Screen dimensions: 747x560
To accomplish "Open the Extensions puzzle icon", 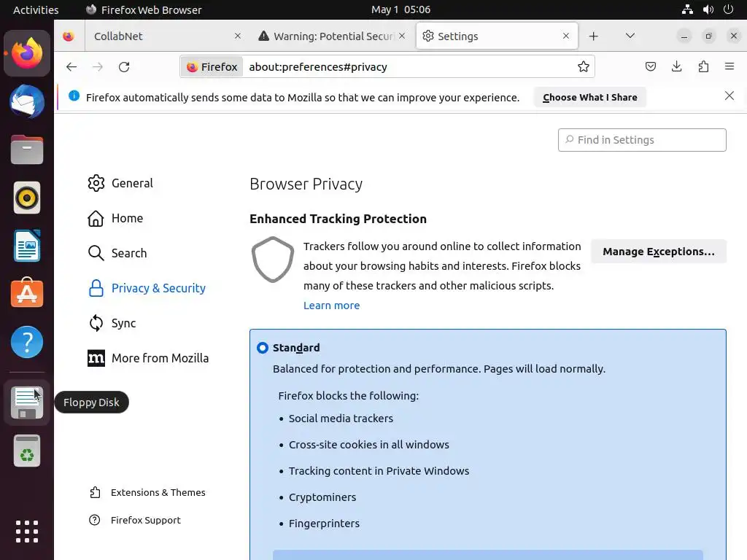I will 703,67.
